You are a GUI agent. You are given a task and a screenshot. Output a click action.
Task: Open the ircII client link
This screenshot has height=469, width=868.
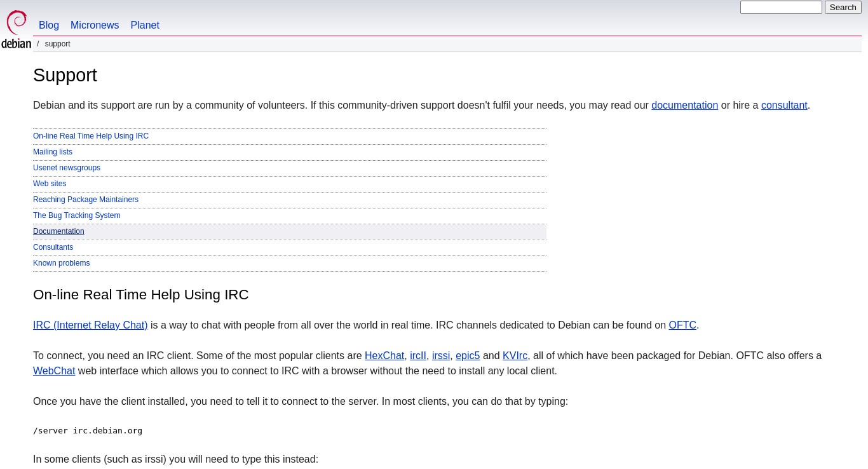point(418,356)
